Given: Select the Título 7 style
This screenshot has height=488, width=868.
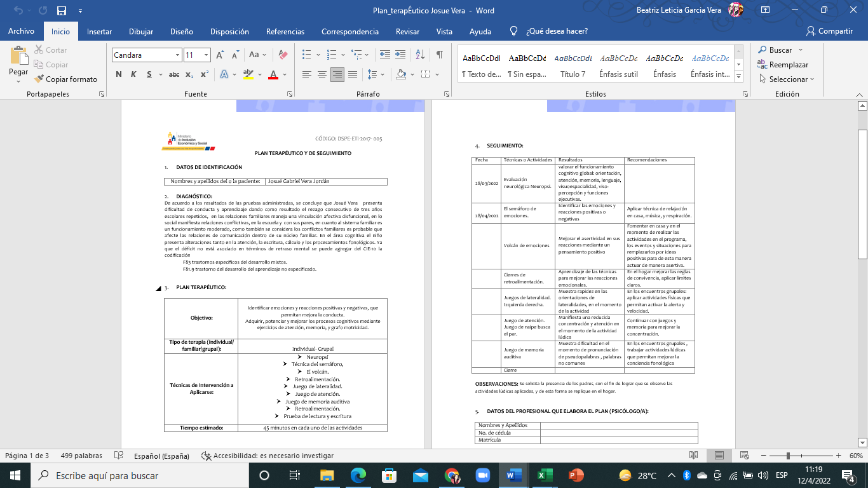Looking at the screenshot, I should point(573,65).
